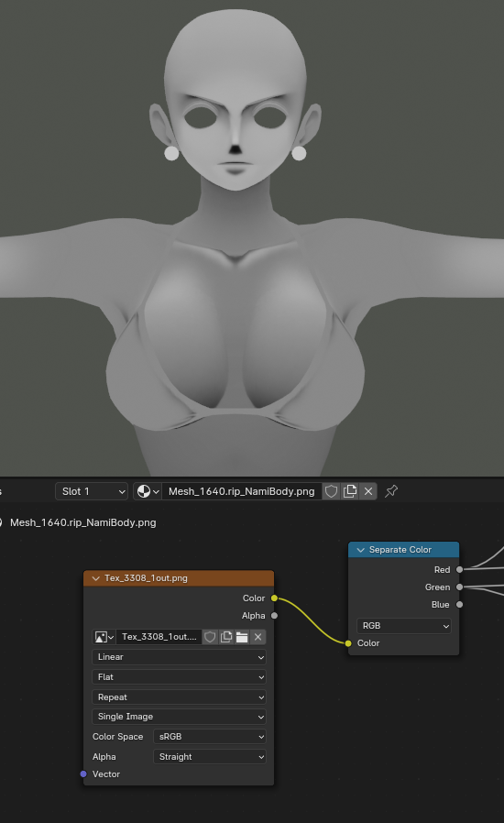Click the Separate Color input Color socket
The height and width of the screenshot is (823, 504).
[x=348, y=643]
